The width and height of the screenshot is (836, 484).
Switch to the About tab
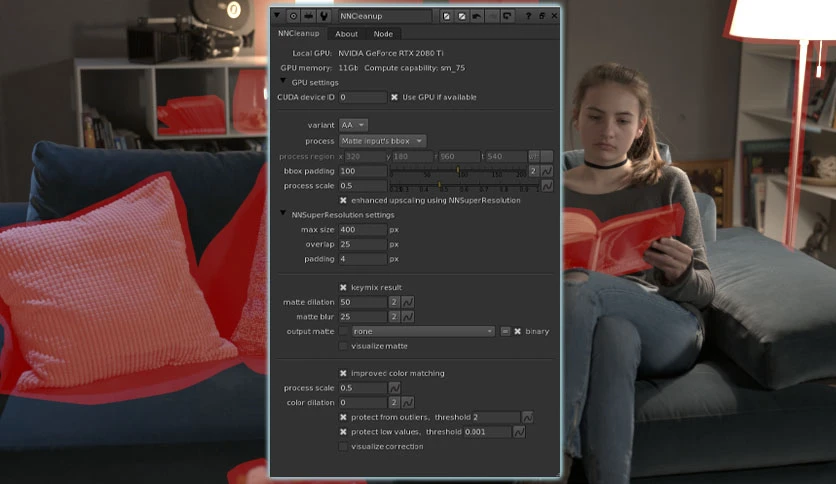tap(347, 34)
